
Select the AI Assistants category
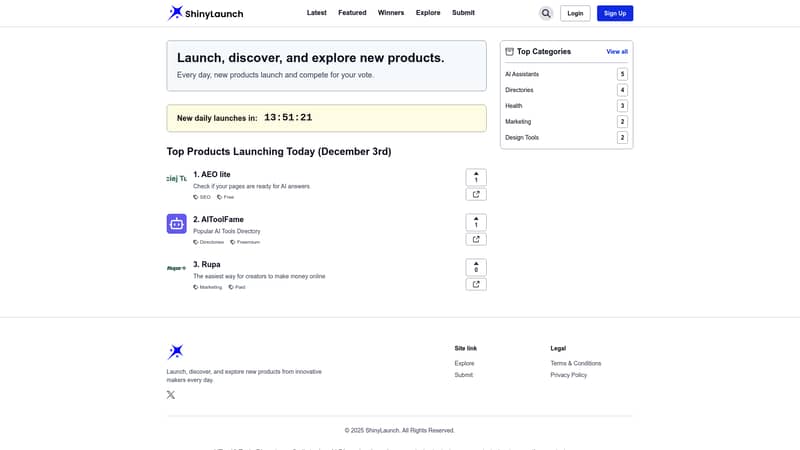pos(523,74)
